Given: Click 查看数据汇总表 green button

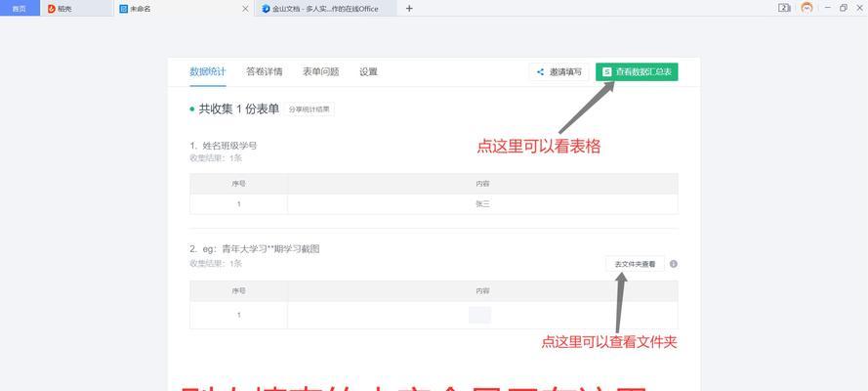Looking at the screenshot, I should click(637, 72).
